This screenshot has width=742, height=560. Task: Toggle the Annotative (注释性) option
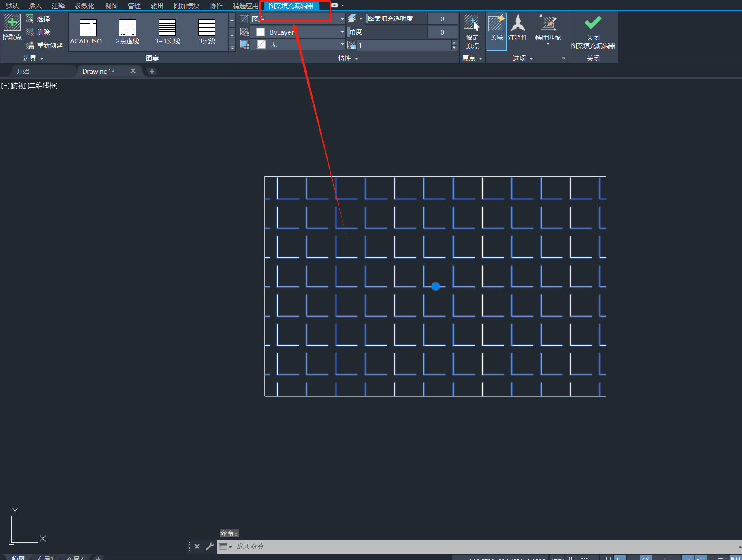pyautogui.click(x=518, y=23)
